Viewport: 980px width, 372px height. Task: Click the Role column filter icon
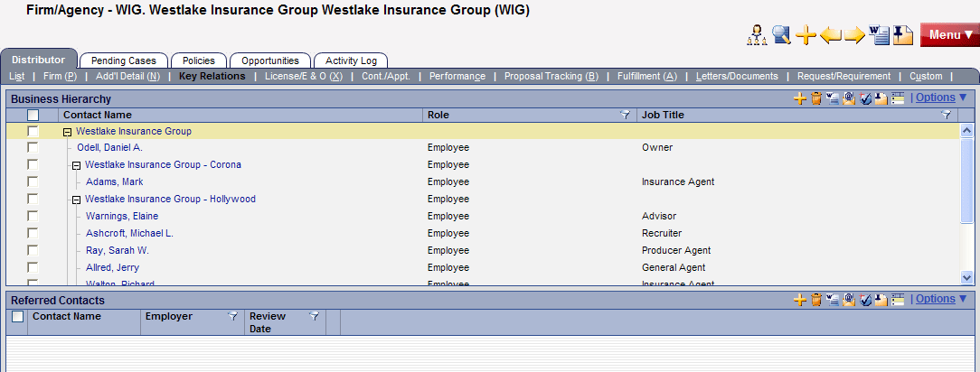[x=625, y=116]
